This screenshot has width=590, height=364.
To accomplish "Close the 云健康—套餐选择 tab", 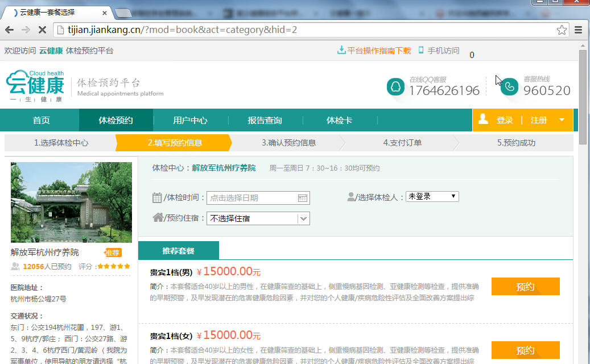I will (105, 13).
